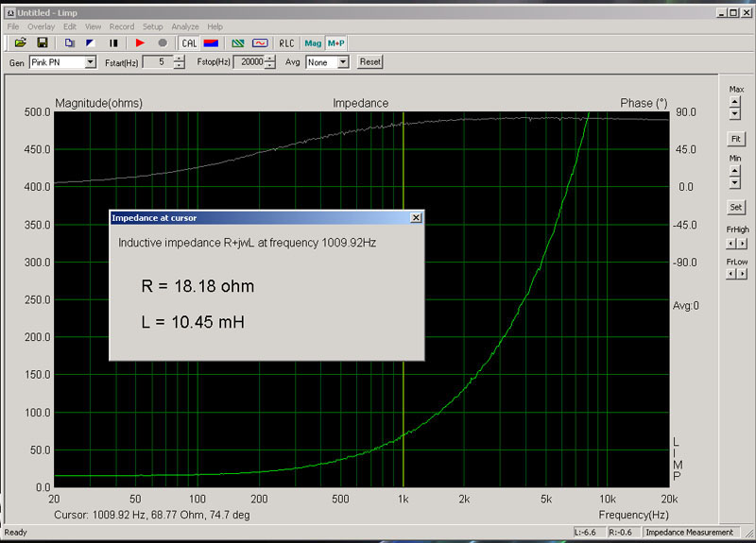Image resolution: width=756 pixels, height=543 pixels.
Task: Click the Save floppy disk icon
Action: pyautogui.click(x=42, y=42)
